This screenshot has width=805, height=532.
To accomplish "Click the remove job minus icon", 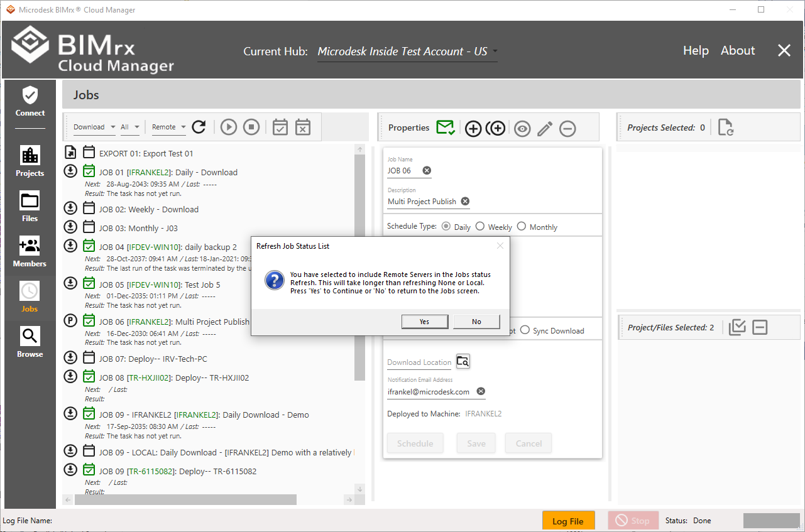I will click(567, 128).
